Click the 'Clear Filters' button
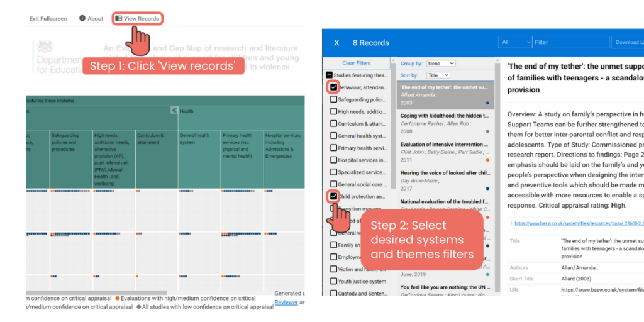Image resolution: width=644 pixels, height=322 pixels. click(x=356, y=63)
